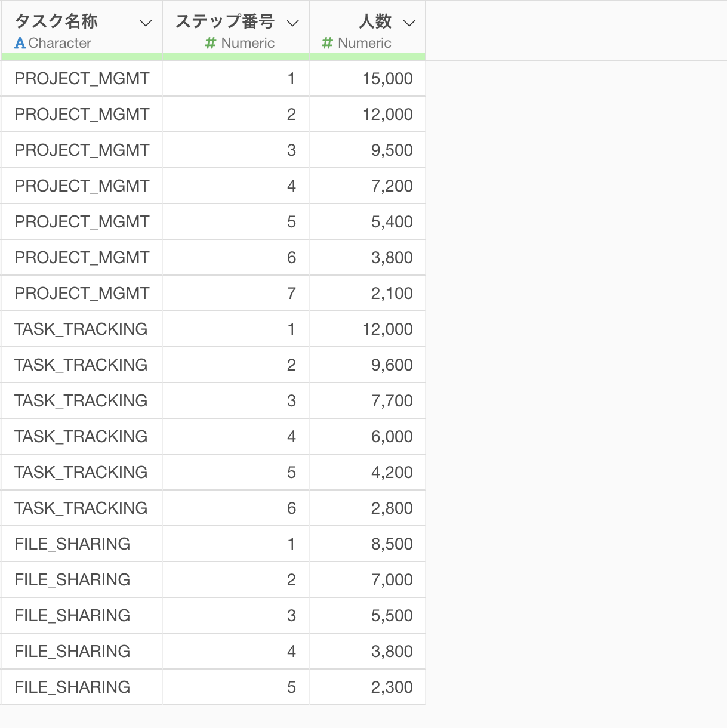Select the 人数 column header title
The image size is (727, 728).
[375, 21]
